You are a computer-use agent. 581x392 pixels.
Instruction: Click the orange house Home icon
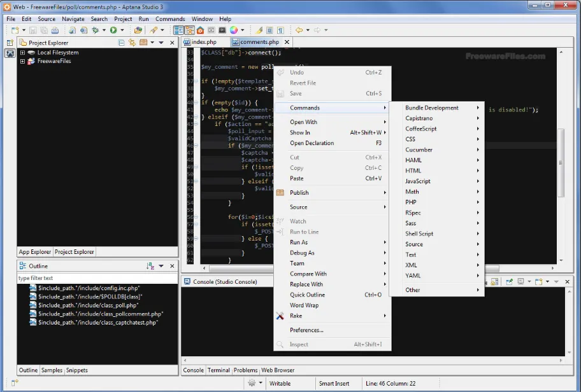click(201, 31)
